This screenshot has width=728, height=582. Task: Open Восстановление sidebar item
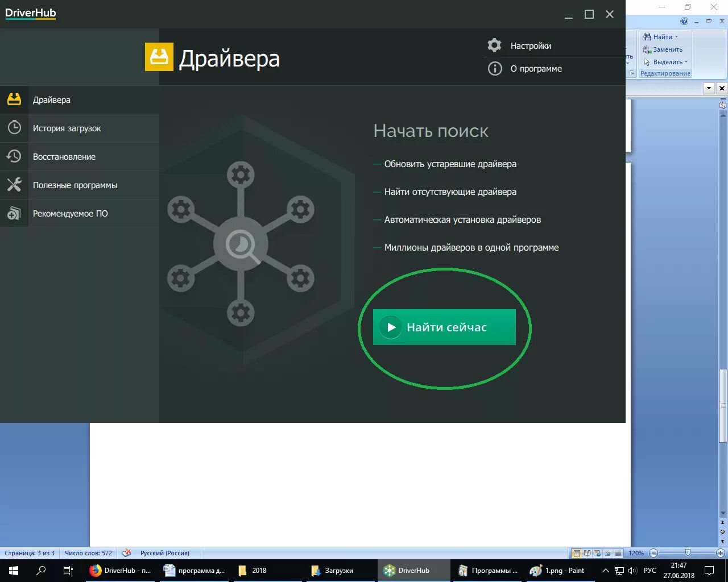pos(80,156)
